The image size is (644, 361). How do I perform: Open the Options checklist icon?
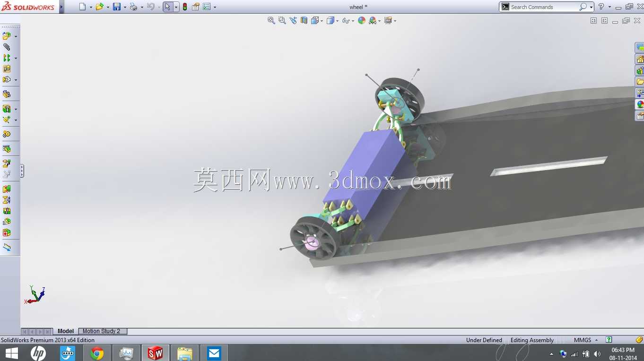[207, 7]
